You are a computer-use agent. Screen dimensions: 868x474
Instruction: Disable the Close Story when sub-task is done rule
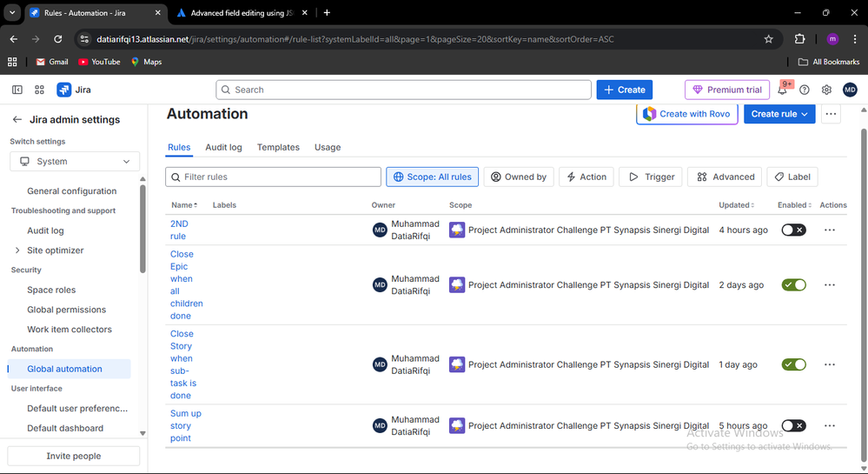(x=793, y=364)
